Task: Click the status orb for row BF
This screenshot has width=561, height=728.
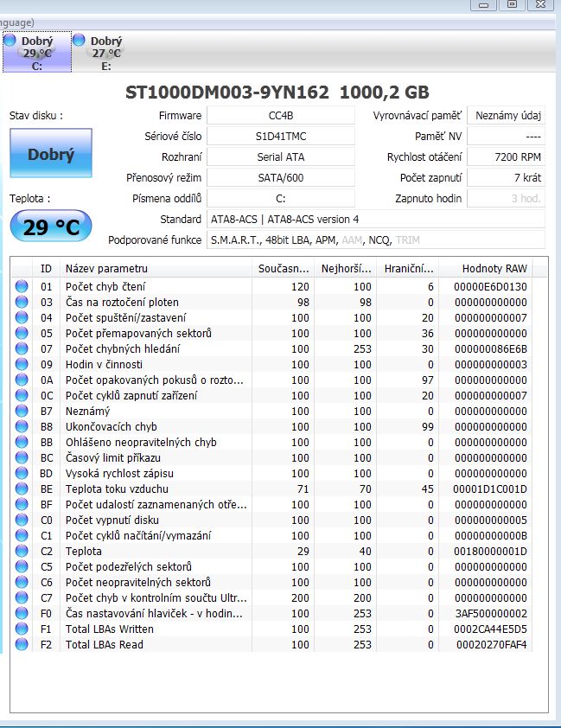Action: coord(22,504)
